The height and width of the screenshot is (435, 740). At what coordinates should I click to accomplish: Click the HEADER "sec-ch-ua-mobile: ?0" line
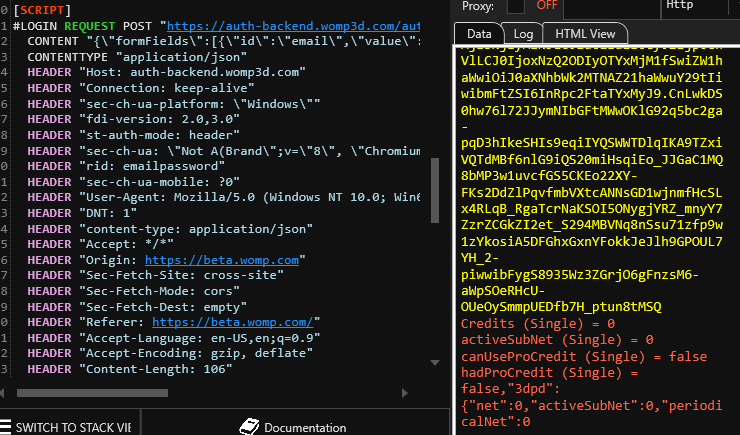(x=133, y=182)
